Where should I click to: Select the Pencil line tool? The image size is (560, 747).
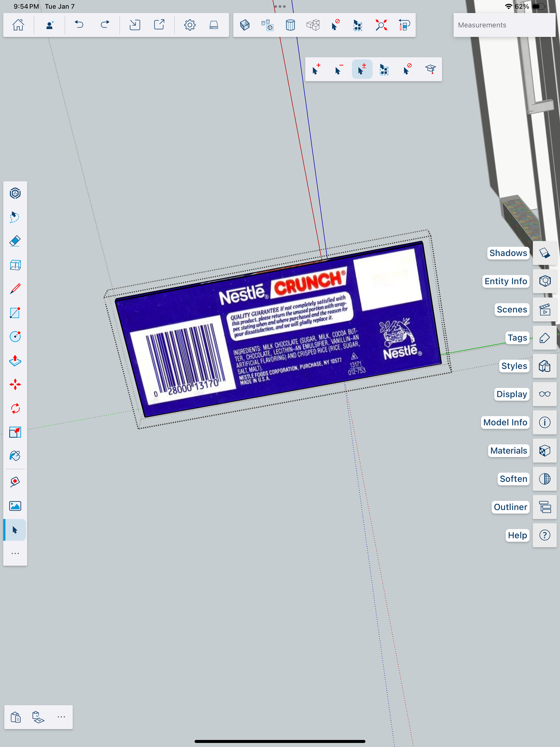[x=15, y=289]
